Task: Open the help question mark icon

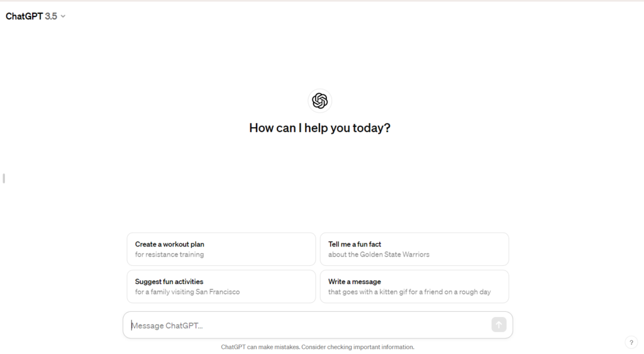Action: tap(631, 343)
